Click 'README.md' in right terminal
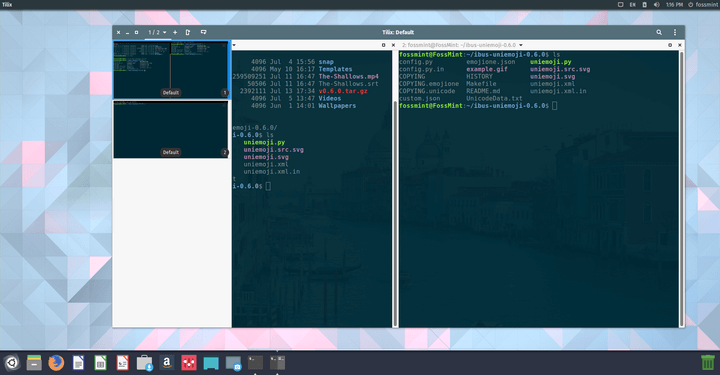Screen dimensions: 720x375 (483, 91)
